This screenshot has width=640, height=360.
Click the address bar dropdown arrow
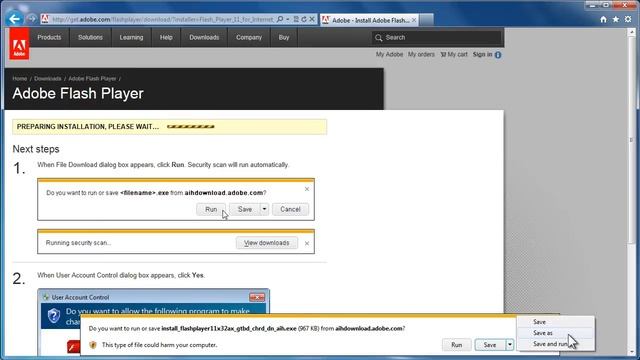coord(288,19)
